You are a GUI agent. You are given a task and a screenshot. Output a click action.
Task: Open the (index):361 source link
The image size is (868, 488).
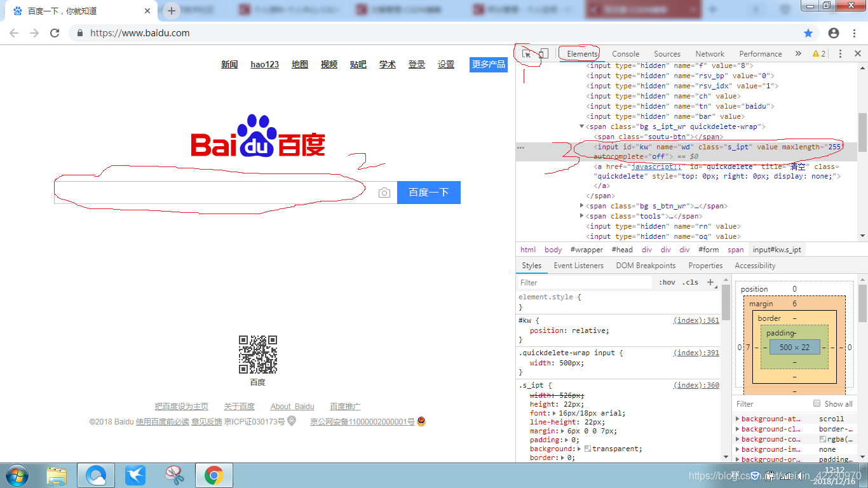pos(696,320)
